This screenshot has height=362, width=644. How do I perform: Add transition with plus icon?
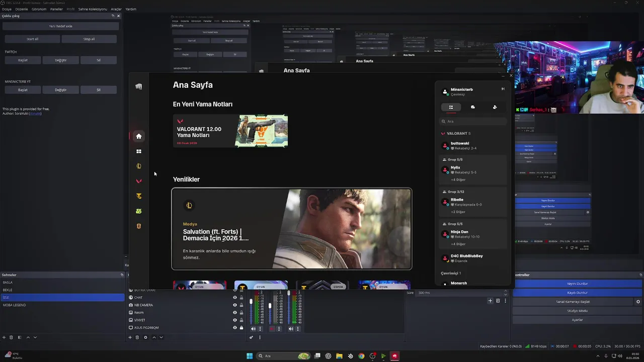[x=490, y=301]
